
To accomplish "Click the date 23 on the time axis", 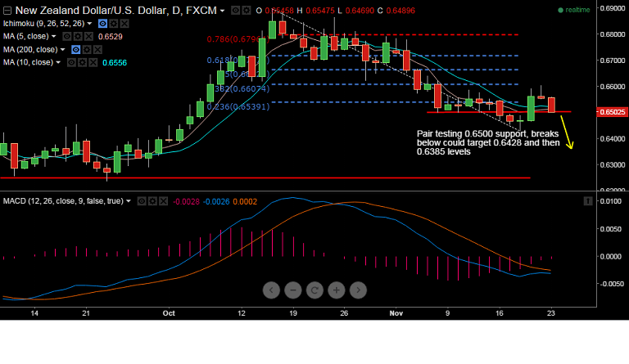I will point(550,313).
